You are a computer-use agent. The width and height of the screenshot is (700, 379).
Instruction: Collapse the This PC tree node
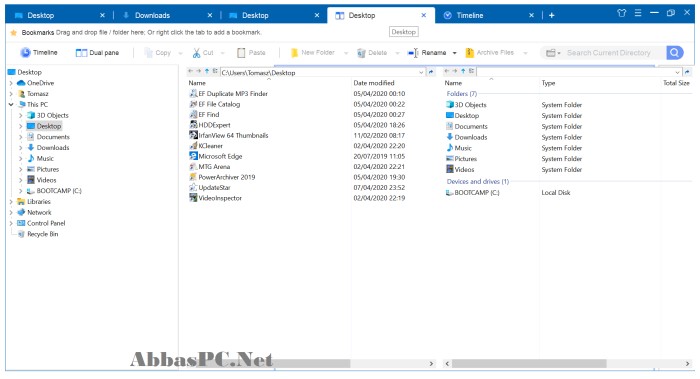tap(11, 104)
